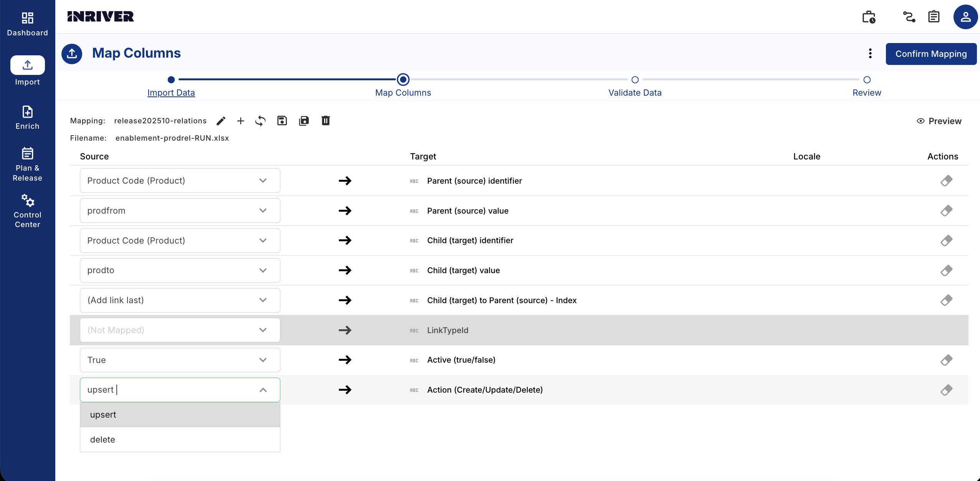Clear mapping for Child to Parent Index
Viewport: 980px width, 481px height.
[947, 300]
